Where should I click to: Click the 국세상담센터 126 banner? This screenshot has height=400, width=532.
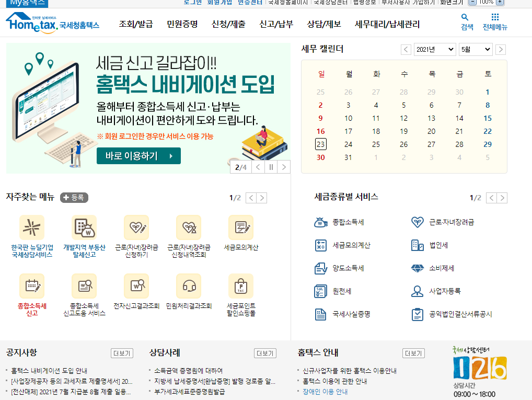[x=479, y=372]
